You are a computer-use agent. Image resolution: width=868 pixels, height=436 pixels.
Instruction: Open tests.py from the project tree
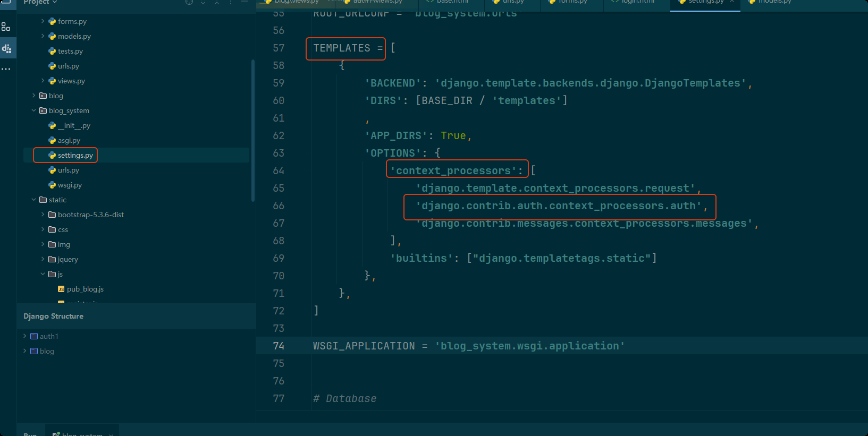(x=70, y=51)
